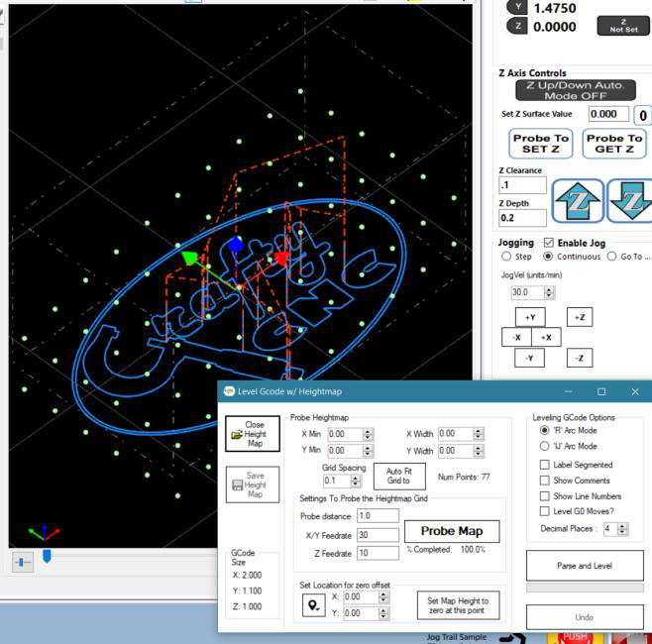The image size is (652, 644).
Task: Jog with the +Y button
Action: click(530, 317)
